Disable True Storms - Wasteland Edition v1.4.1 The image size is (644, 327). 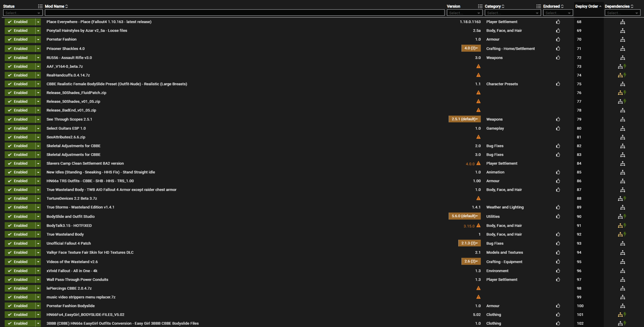click(x=20, y=207)
